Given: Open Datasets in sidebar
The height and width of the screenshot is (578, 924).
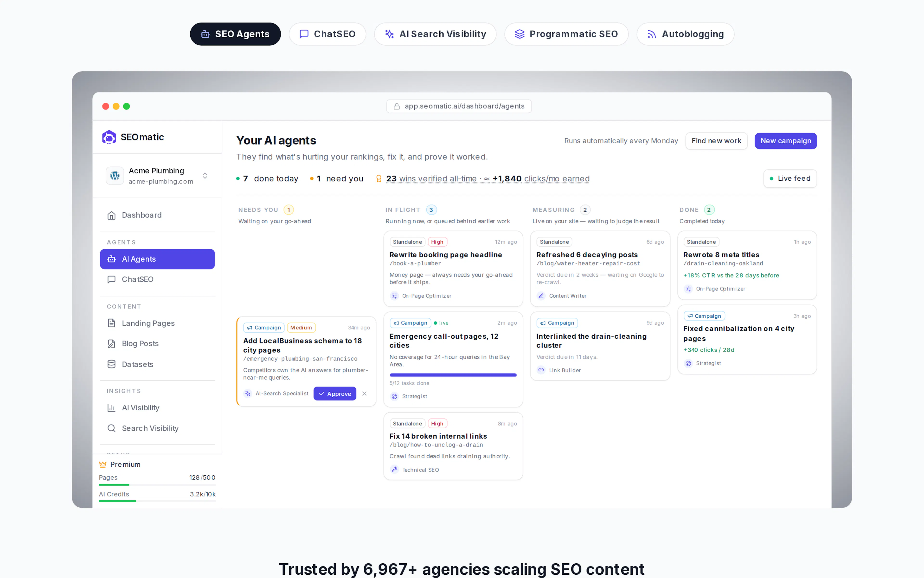Looking at the screenshot, I should (x=157, y=364).
